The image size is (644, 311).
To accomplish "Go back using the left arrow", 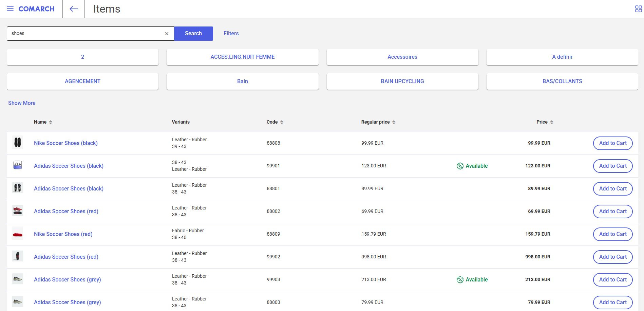I will (x=74, y=9).
